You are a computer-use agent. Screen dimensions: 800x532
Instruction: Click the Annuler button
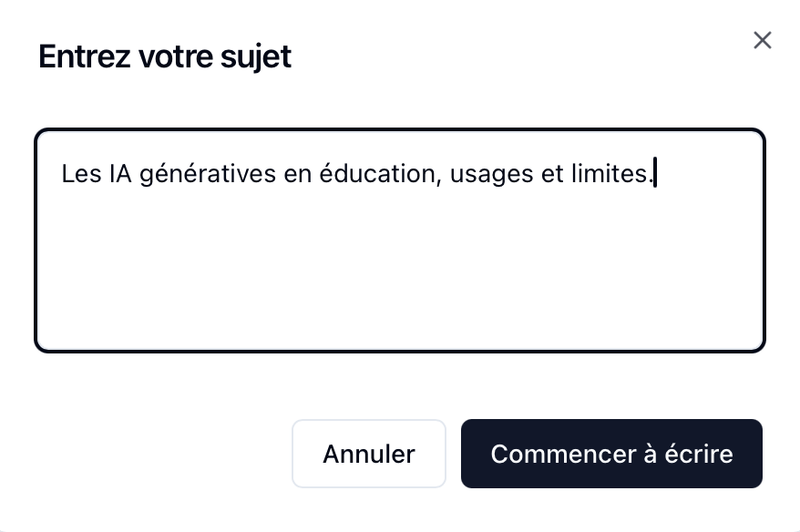(x=369, y=454)
